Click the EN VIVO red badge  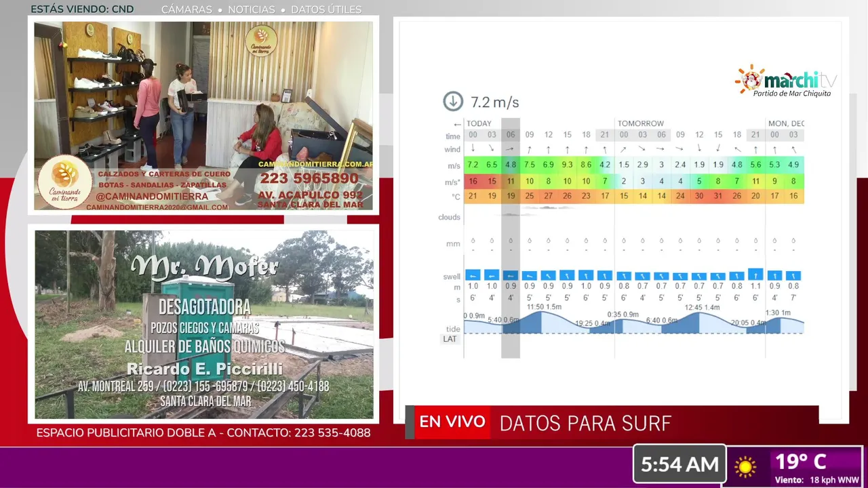coord(452,422)
